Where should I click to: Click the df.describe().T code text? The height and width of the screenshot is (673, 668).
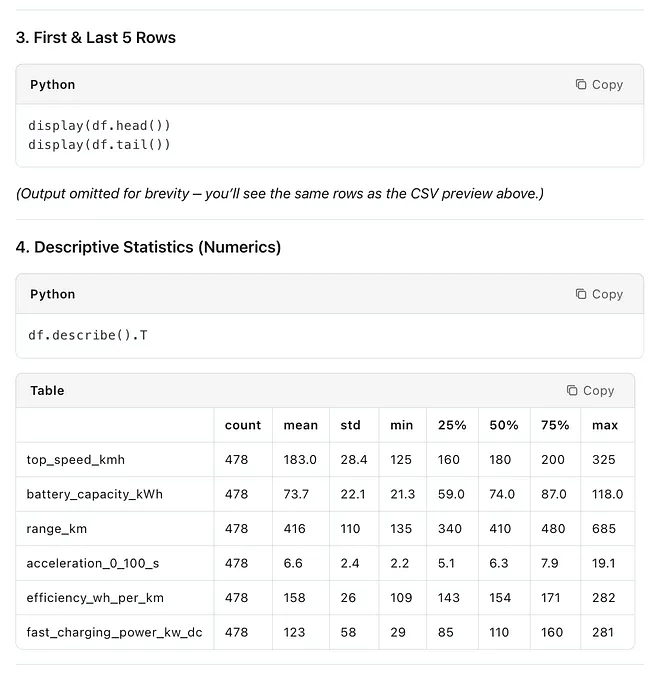(x=88, y=335)
